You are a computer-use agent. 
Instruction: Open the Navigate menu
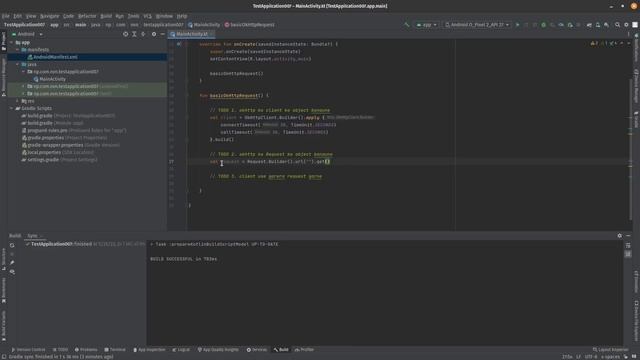click(x=49, y=16)
